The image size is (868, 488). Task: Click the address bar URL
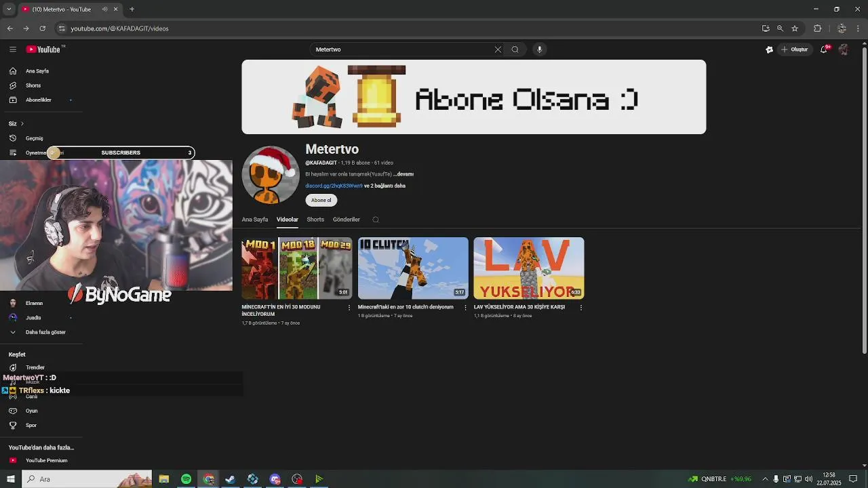point(119,28)
